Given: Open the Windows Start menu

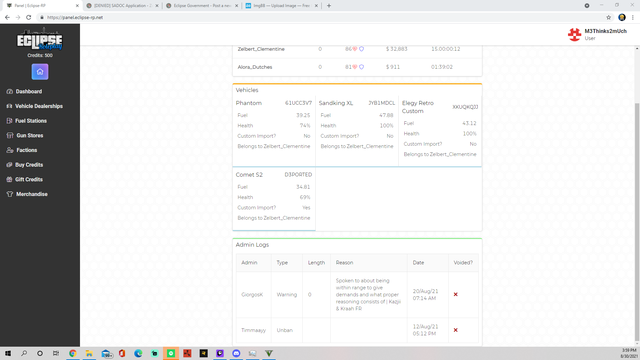Looking at the screenshot, I should pos(8,353).
